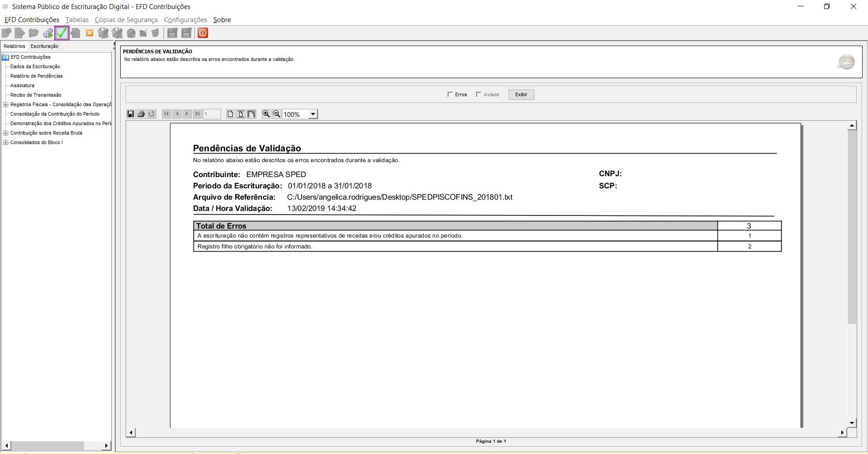Open Relatório de Pendências in tree
868x454 pixels.
click(37, 76)
